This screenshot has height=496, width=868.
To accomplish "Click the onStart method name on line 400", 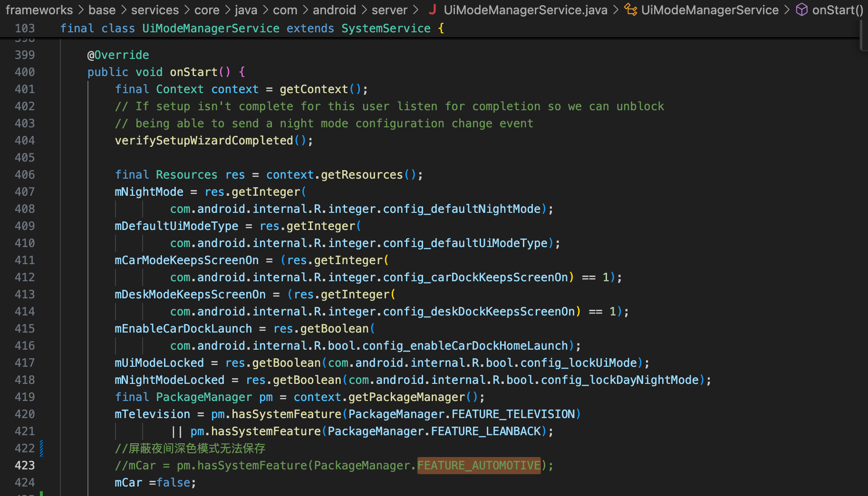I will [193, 72].
